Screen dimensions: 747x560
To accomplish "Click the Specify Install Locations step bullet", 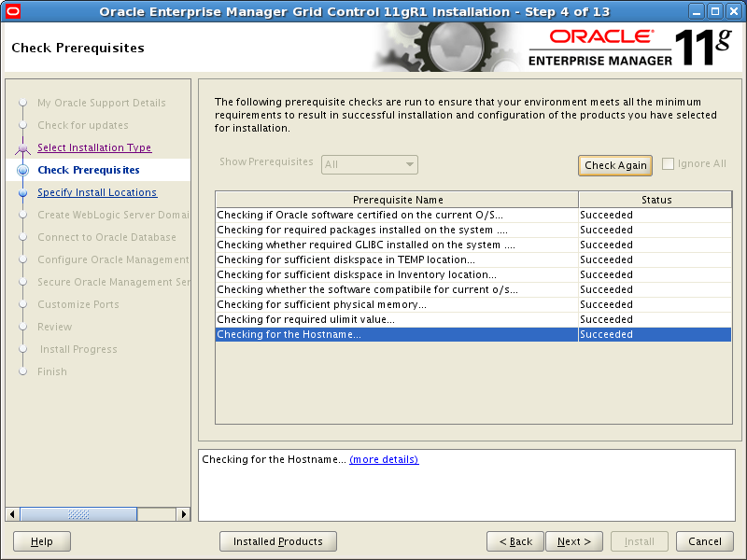I will click(22, 193).
